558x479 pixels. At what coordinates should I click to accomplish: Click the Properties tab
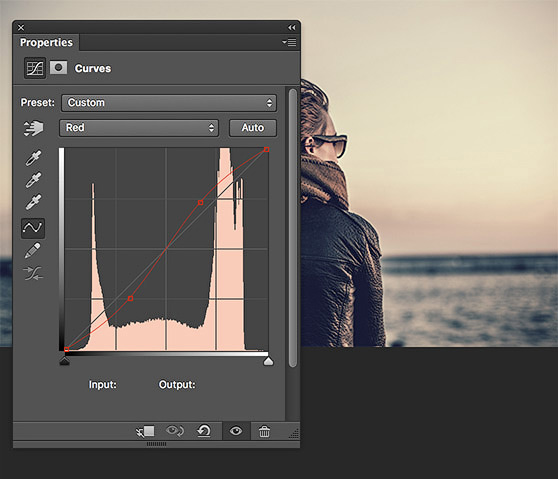pyautogui.click(x=46, y=42)
